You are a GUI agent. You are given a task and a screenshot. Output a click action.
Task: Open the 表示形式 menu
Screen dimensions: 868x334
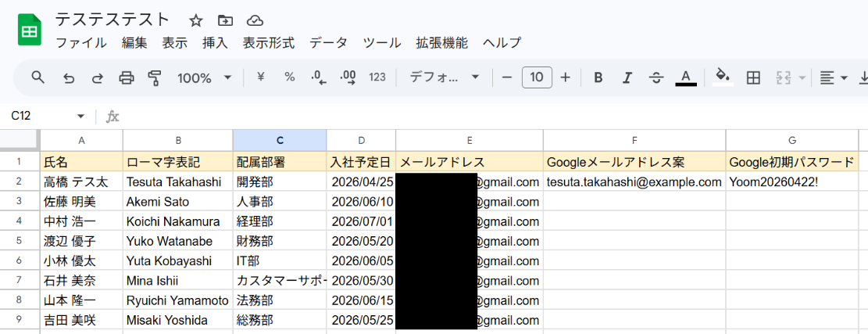pyautogui.click(x=269, y=43)
